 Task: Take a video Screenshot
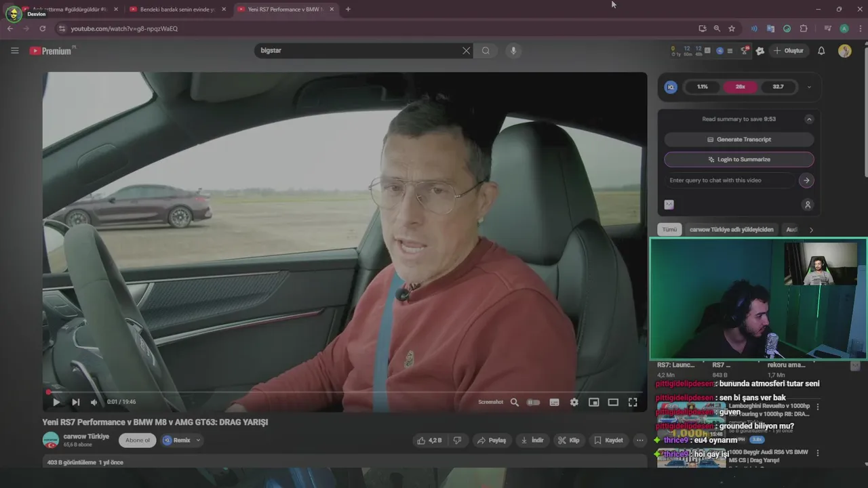coord(490,402)
